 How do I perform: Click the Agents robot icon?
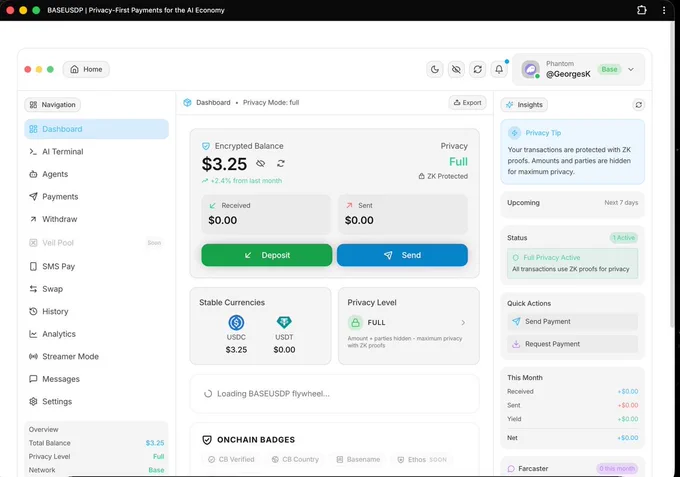coord(33,174)
